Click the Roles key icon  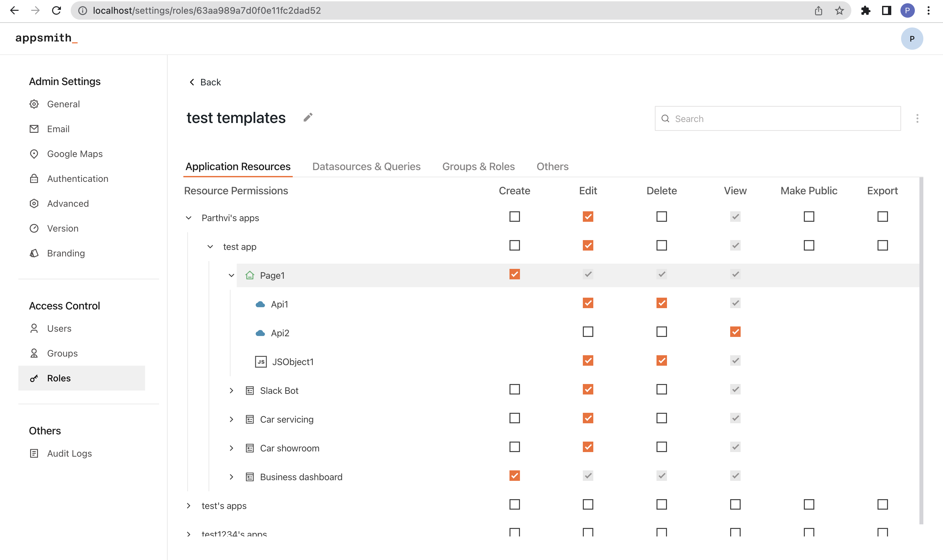click(34, 378)
